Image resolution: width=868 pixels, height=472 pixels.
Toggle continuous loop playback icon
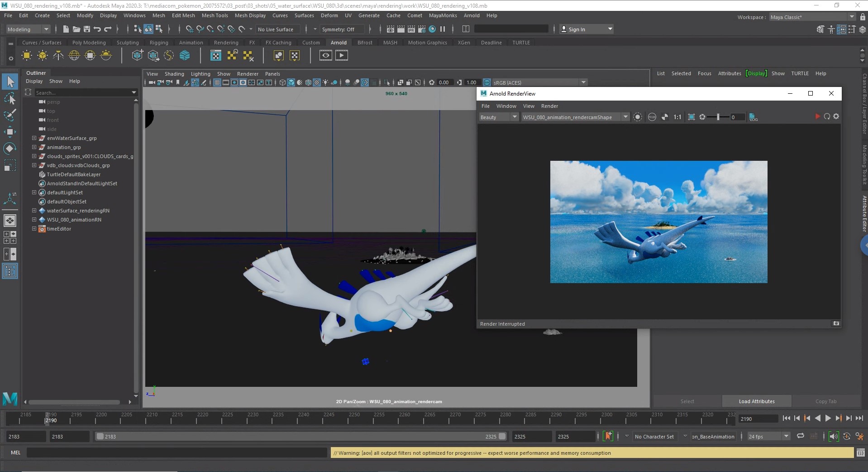[x=801, y=436]
